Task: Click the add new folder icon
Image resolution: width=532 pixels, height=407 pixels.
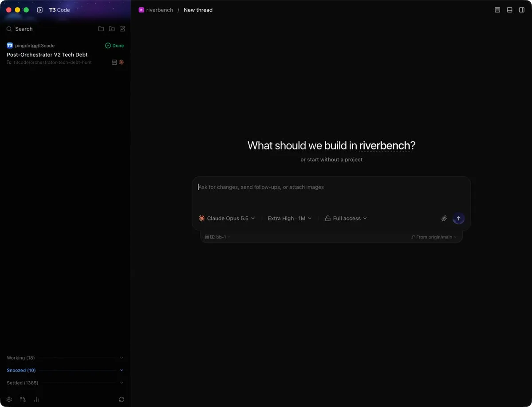Action: coord(112,29)
